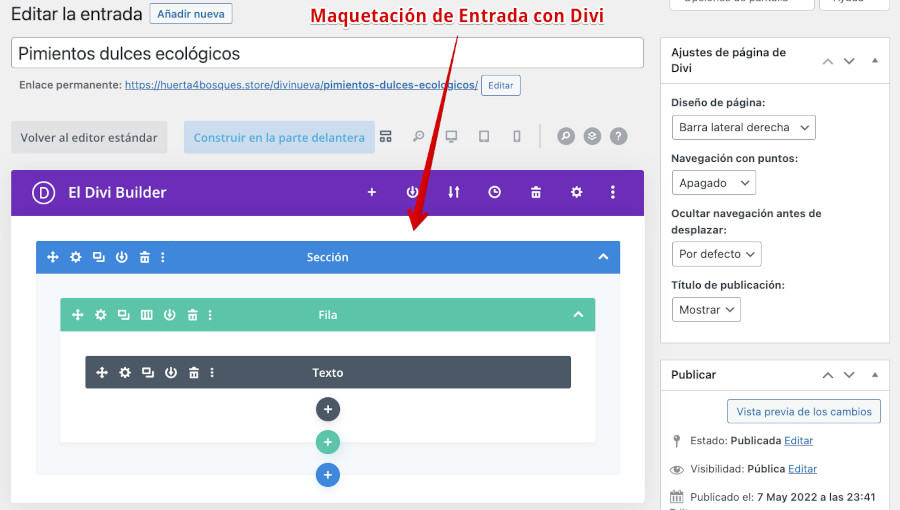Click the zoom-out view icon in builder toolbar

pyautogui.click(x=418, y=137)
